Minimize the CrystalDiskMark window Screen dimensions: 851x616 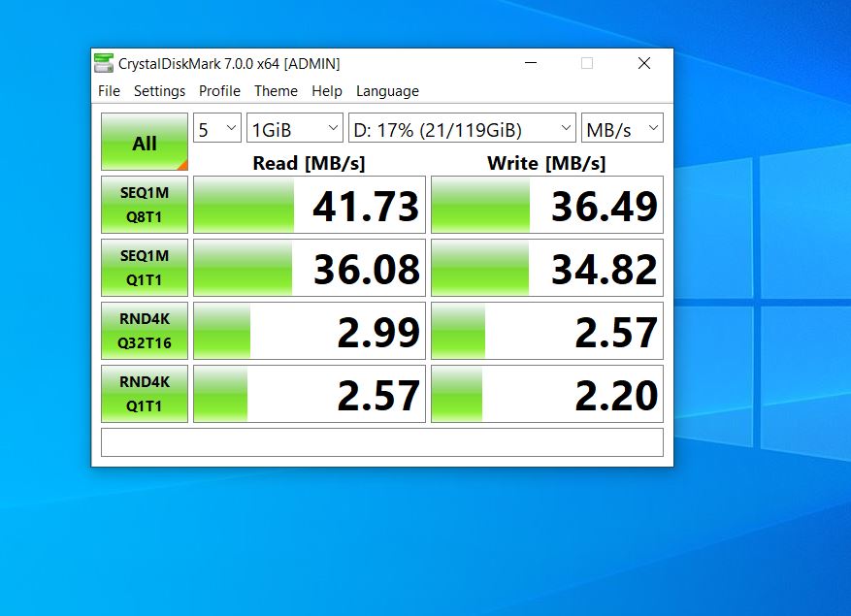pyautogui.click(x=531, y=63)
